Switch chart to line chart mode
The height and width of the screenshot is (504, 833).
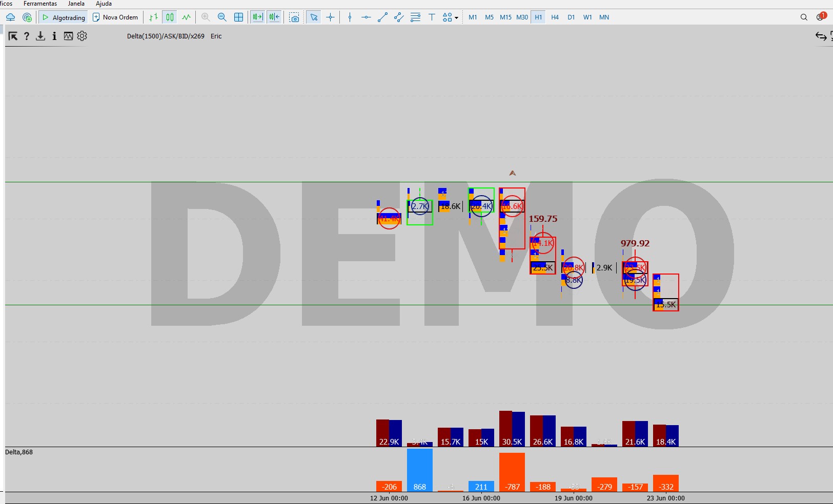(x=187, y=17)
